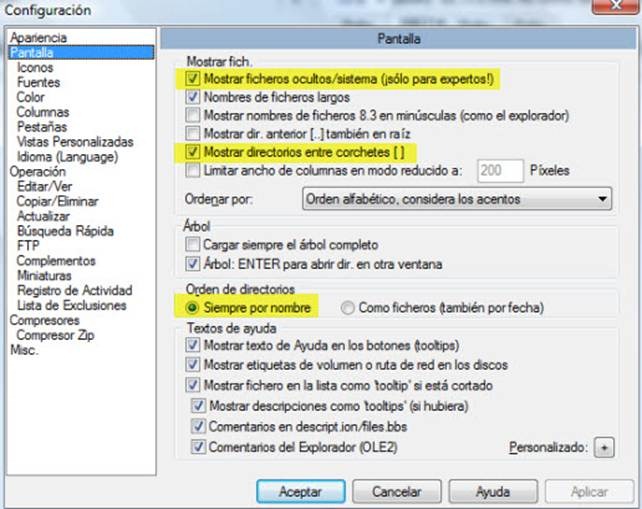Image resolution: width=642 pixels, height=509 pixels.
Task: Select FTP in the settings list
Action: 28,246
